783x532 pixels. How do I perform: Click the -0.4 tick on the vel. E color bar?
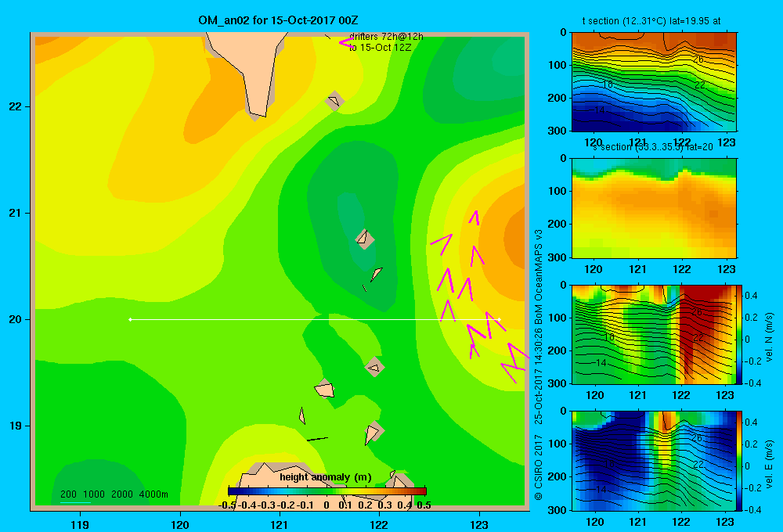coord(752,509)
